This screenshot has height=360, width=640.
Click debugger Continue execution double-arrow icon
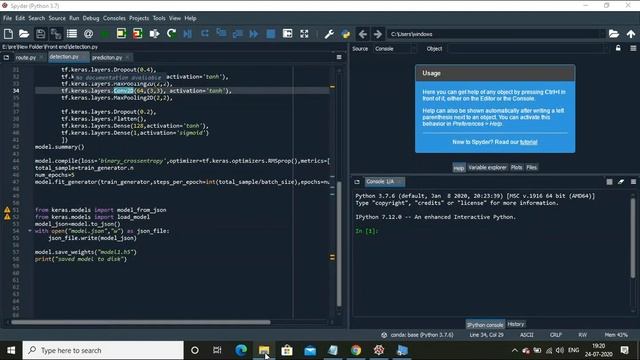(253, 34)
